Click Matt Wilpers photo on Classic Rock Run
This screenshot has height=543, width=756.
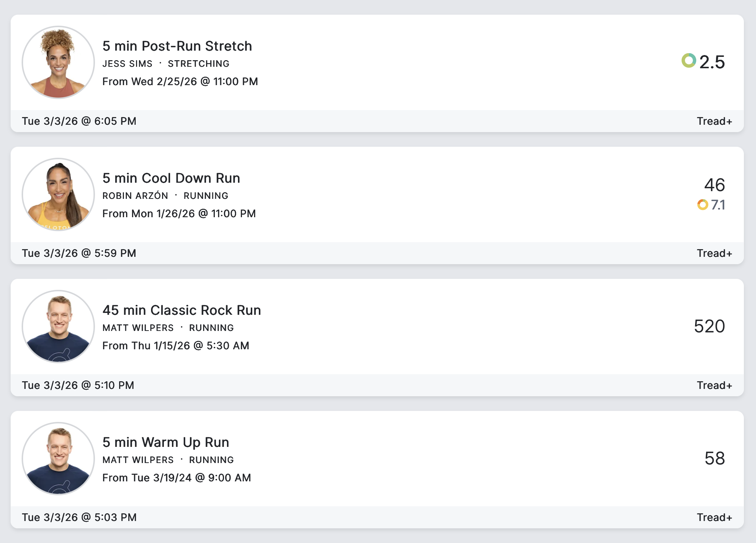[x=58, y=327]
